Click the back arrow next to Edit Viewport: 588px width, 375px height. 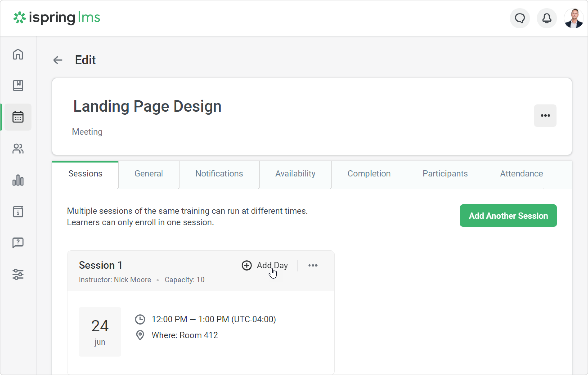point(58,60)
